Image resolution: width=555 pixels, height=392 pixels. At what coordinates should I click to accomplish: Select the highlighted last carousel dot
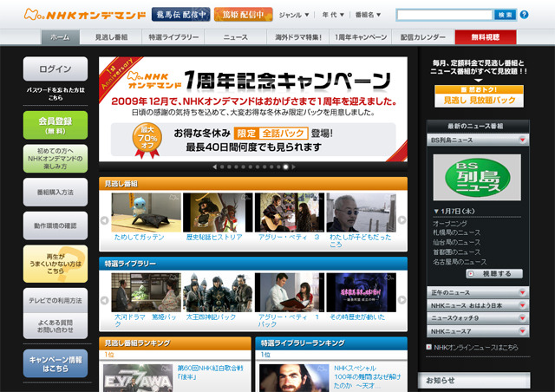[x=285, y=167]
